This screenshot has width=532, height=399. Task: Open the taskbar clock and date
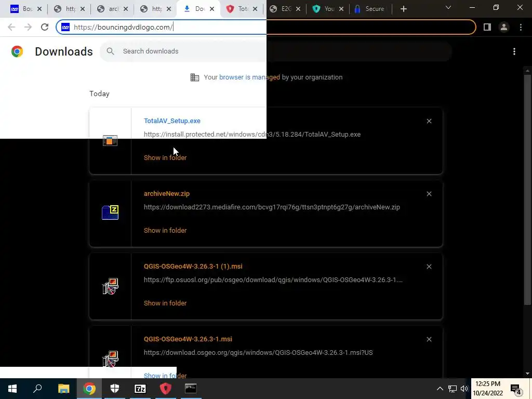[488, 389]
